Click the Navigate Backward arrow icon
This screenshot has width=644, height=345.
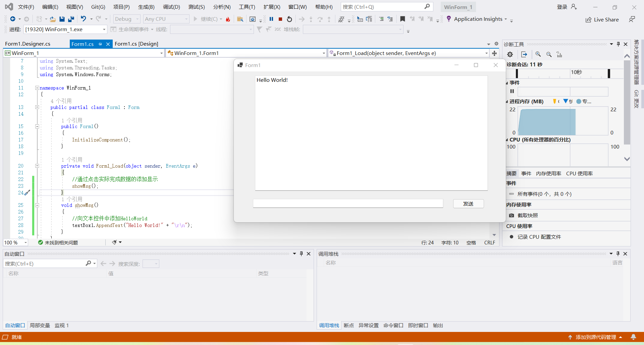[13, 19]
